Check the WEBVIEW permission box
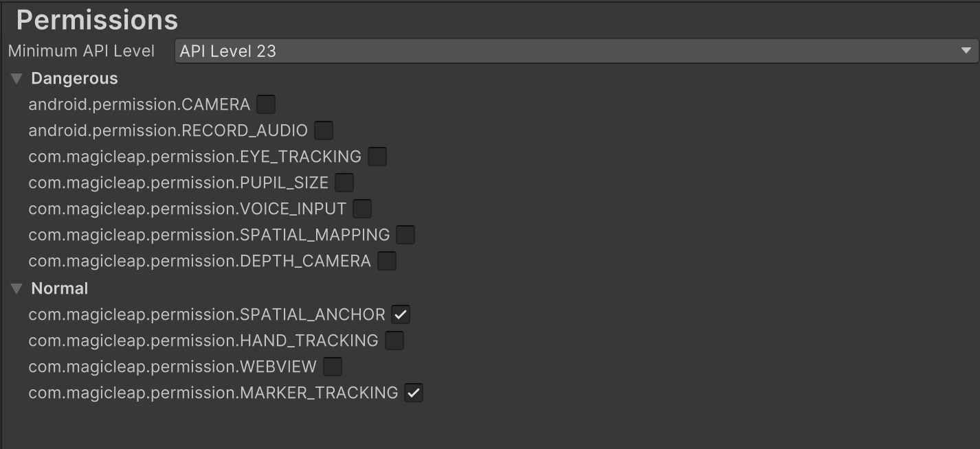This screenshot has width=980, height=449. [333, 366]
